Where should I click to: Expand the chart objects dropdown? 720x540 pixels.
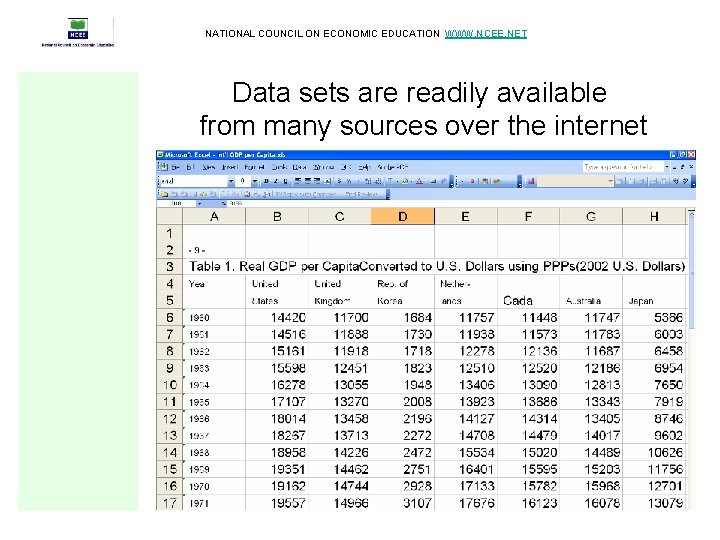pos(610,181)
